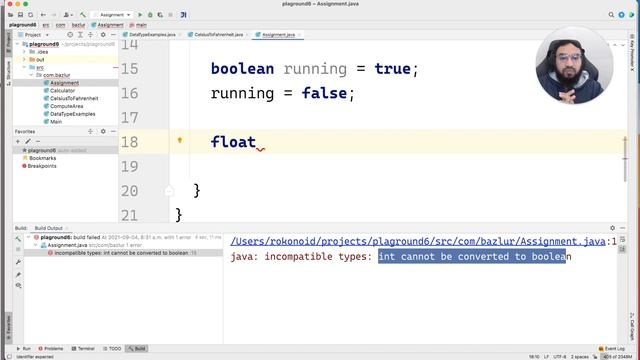This screenshot has height=360, width=640.
Task: Click the Open folder icon in the toolbar
Action: click(x=11, y=15)
